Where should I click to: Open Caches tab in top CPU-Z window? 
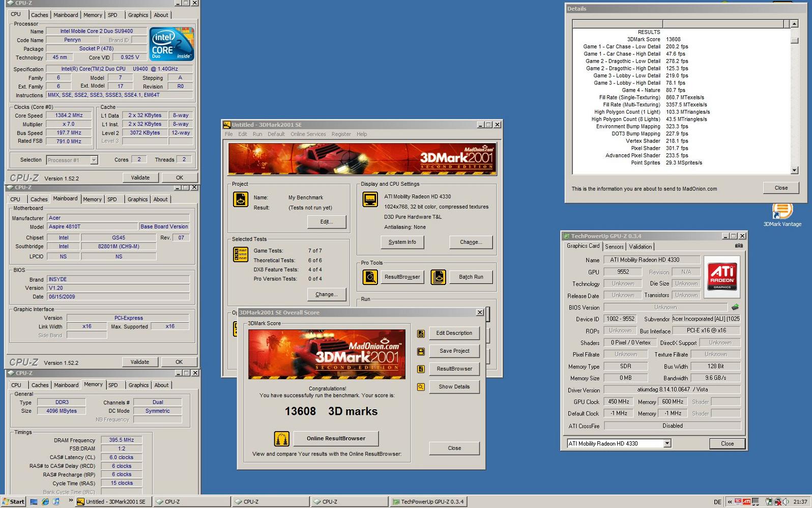click(39, 15)
